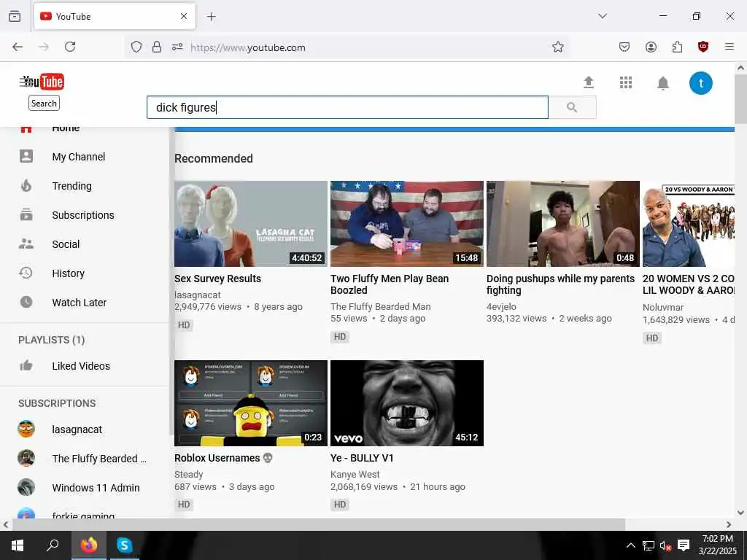Open the Steady channel link

click(189, 474)
